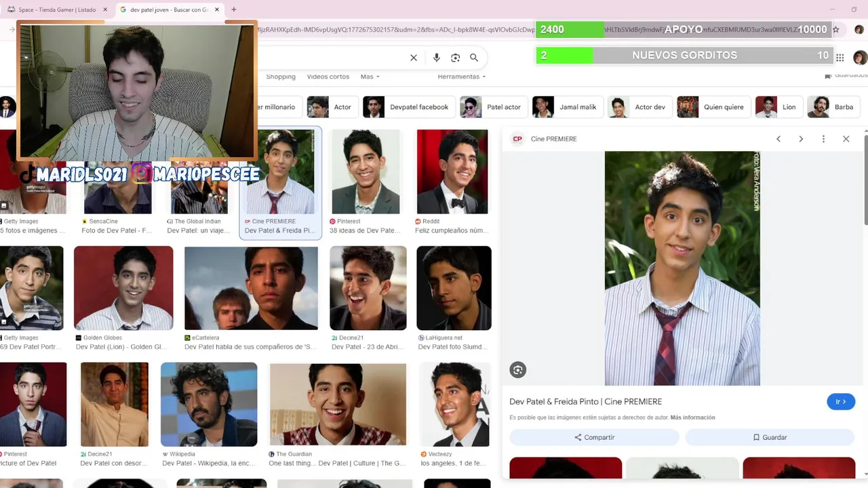This screenshot has width=868, height=488.
Task: Open the Google apps grid icon
Action: click(x=840, y=58)
